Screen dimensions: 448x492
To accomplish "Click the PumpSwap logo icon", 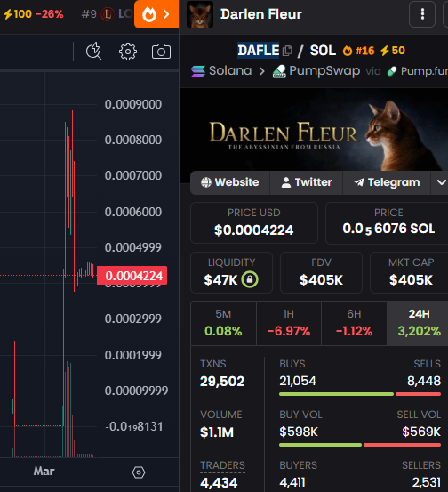I will tap(279, 71).
